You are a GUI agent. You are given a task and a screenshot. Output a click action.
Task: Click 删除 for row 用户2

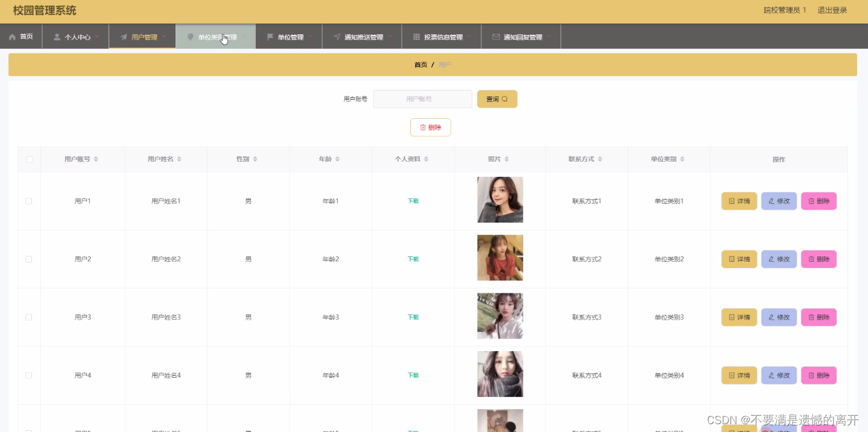pos(819,259)
